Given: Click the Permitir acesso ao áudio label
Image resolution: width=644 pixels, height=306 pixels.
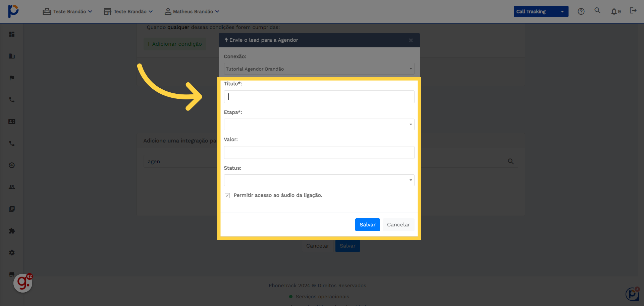Looking at the screenshot, I should pyautogui.click(x=278, y=195).
